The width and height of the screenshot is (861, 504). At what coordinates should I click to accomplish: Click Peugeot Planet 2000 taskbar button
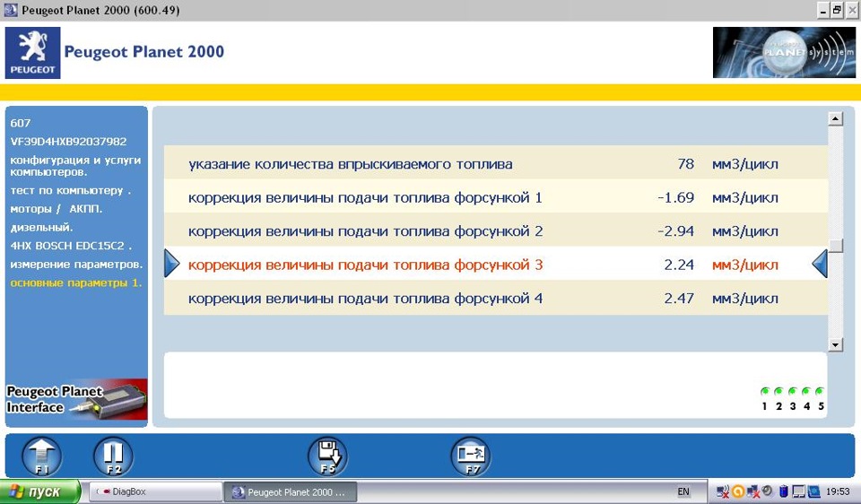(x=291, y=492)
